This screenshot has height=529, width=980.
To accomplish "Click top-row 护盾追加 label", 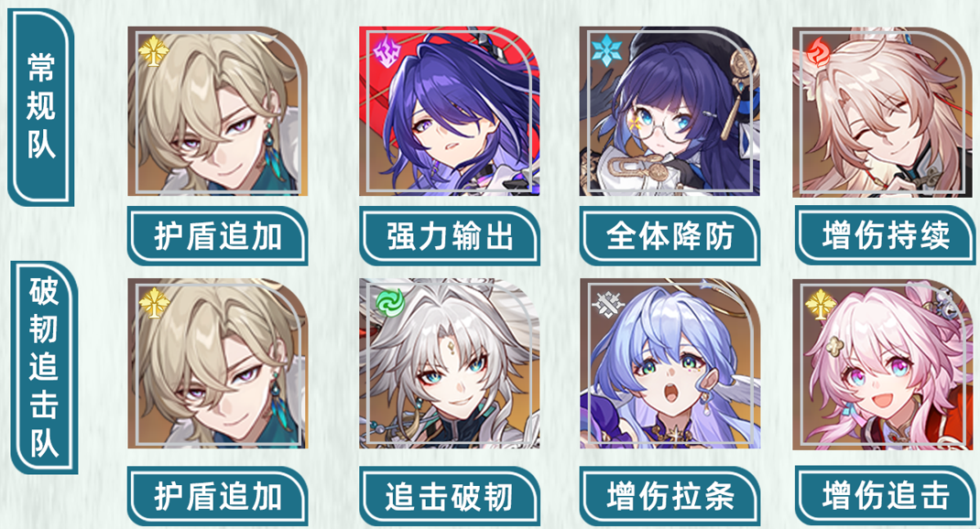I will tap(217, 237).
